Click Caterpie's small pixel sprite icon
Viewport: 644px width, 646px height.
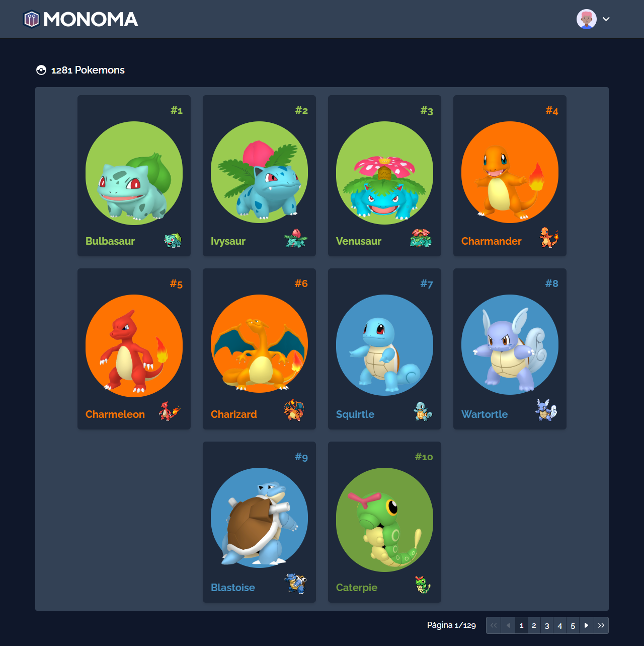423,585
